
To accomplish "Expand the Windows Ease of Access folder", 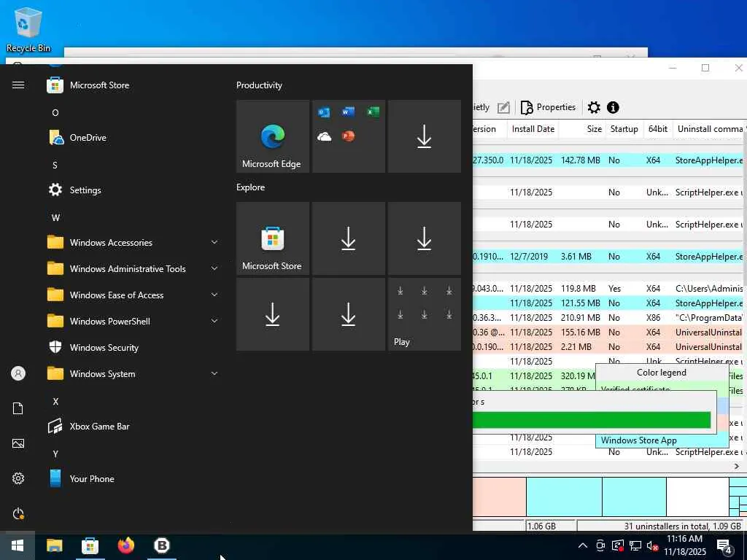I will pos(133,295).
